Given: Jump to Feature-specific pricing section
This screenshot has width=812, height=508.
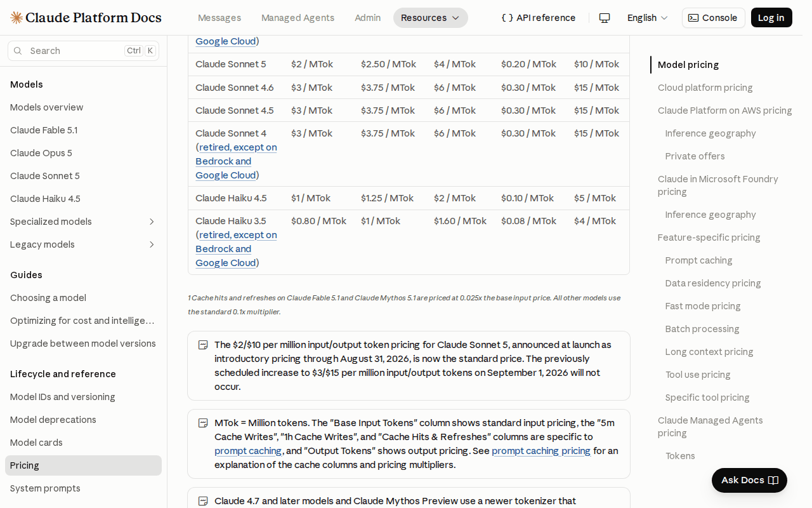Looking at the screenshot, I should coord(709,237).
